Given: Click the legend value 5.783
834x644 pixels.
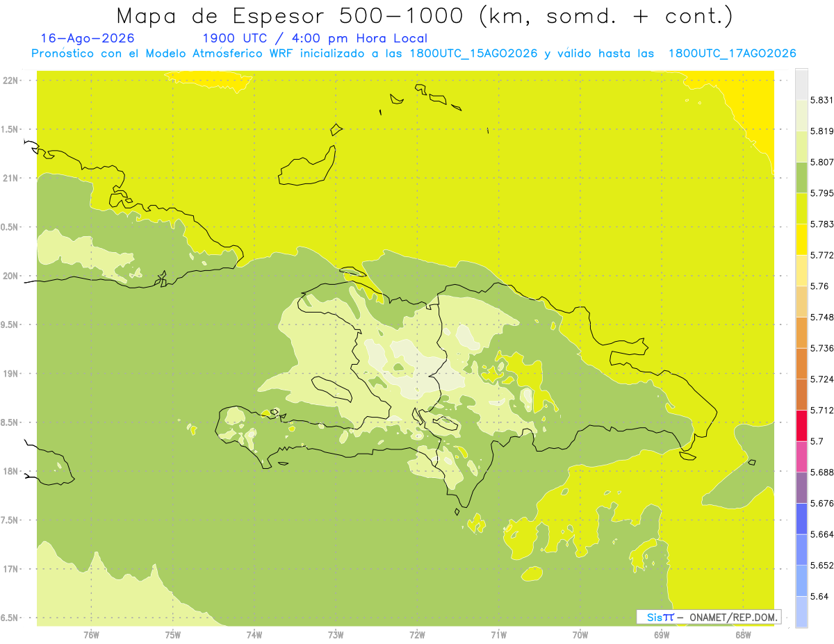Looking at the screenshot, I should tap(821, 224).
